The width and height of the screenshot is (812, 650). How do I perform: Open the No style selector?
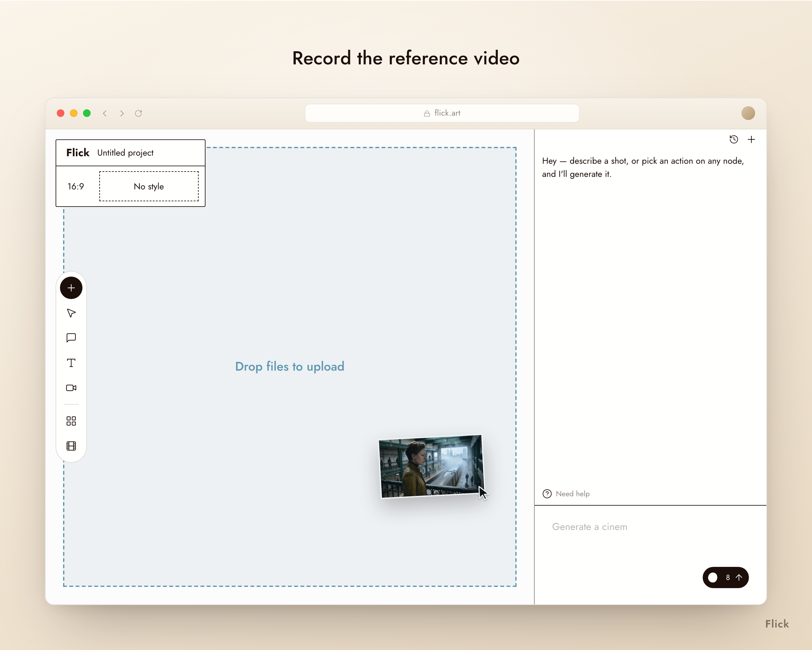click(149, 186)
